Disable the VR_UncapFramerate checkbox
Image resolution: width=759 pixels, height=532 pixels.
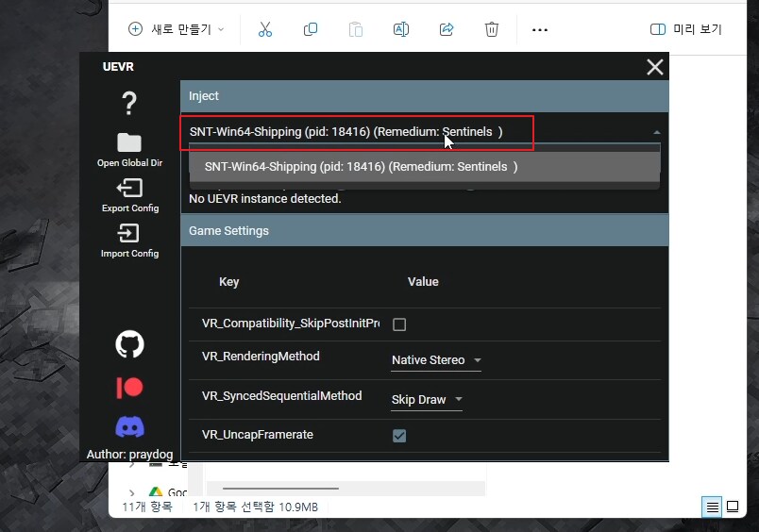click(x=399, y=436)
